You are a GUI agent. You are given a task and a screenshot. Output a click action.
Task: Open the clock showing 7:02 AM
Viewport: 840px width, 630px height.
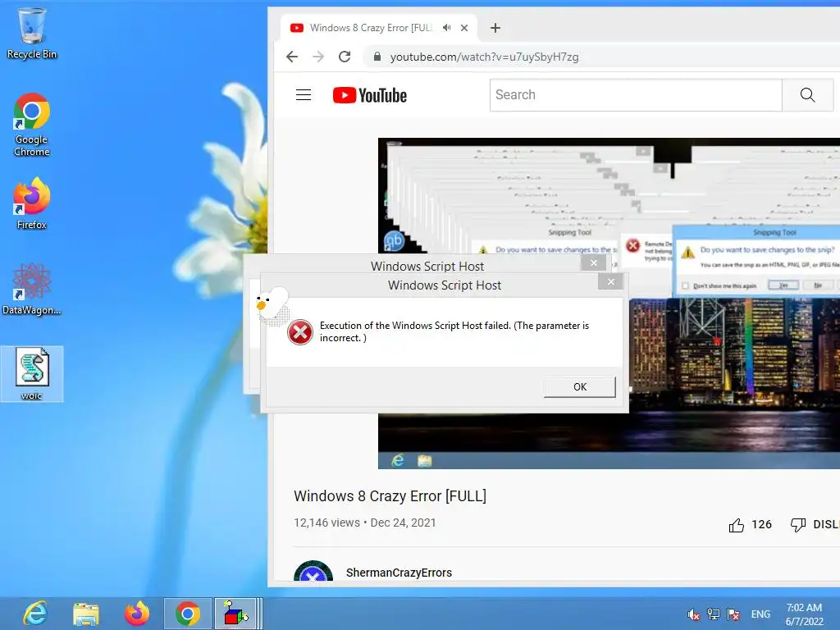coord(804,614)
